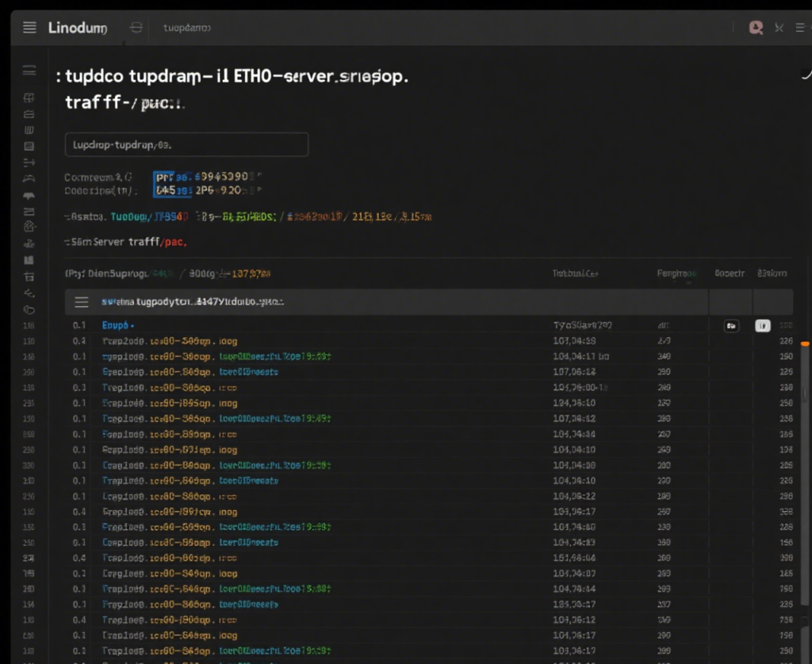Click the 'Gopectr' column header

730,274
